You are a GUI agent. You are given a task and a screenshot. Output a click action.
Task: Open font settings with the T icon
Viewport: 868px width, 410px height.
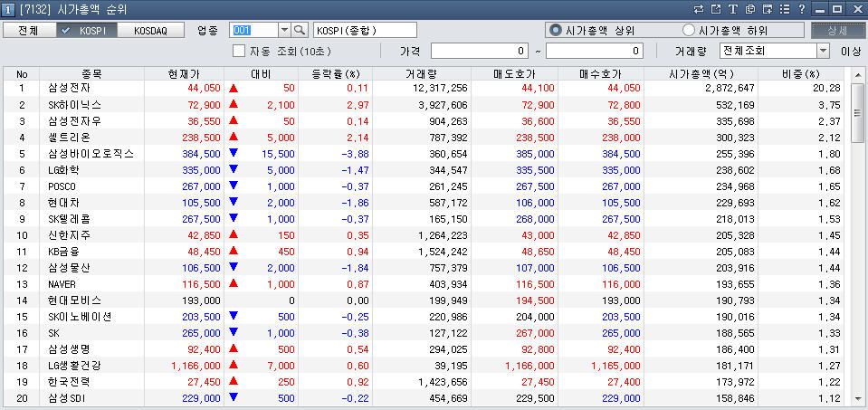[733, 9]
